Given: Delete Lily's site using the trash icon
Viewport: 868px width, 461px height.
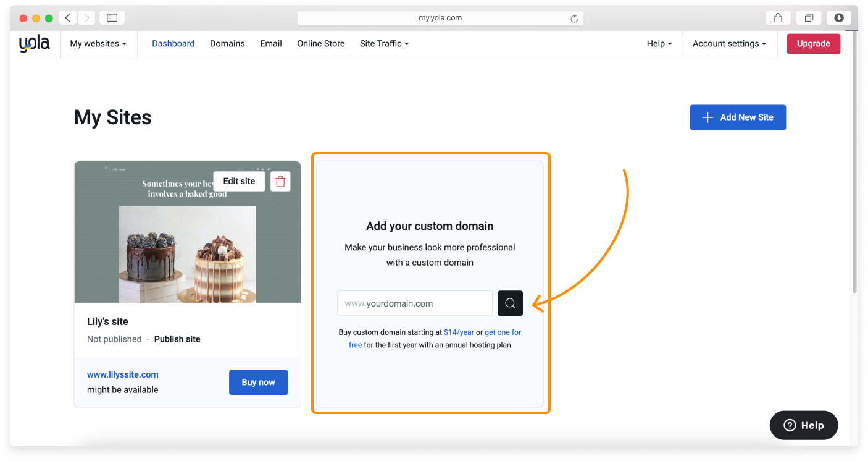Looking at the screenshot, I should pos(280,181).
